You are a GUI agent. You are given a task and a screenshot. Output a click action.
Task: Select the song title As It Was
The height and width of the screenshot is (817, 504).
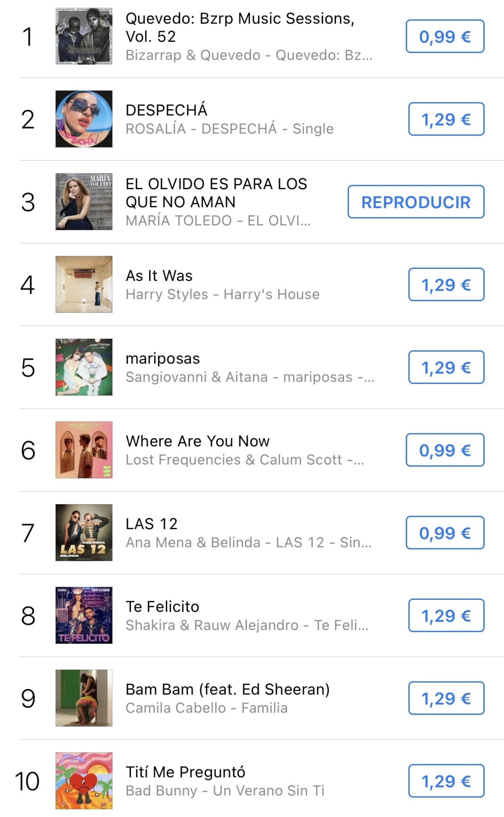tap(159, 276)
